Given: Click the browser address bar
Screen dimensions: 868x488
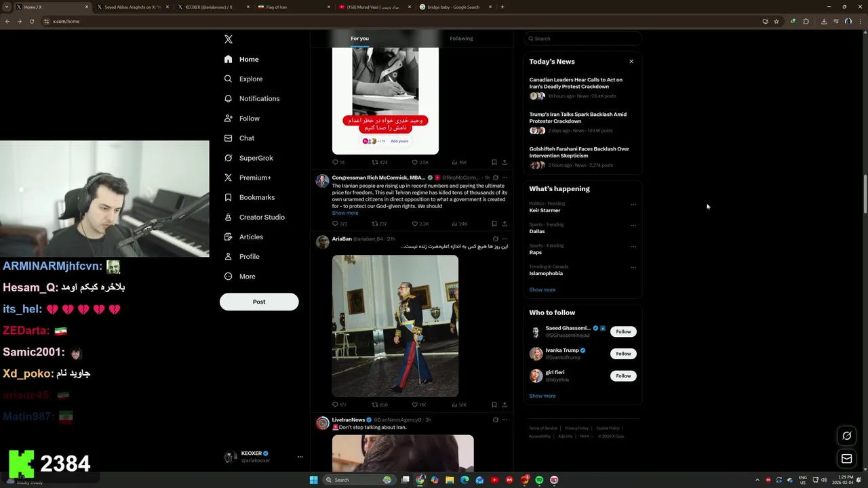Looking at the screenshot, I should click(400, 21).
